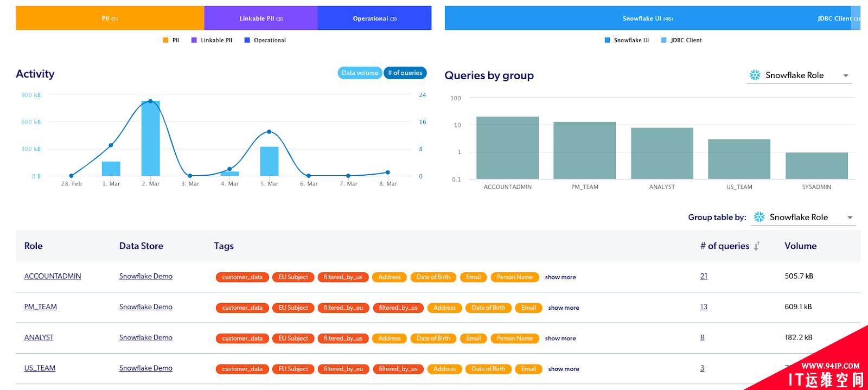The width and height of the screenshot is (868, 390).
Task: Click the ACCOUNTADMIN bar in Queries by group
Action: pyautogui.click(x=507, y=148)
